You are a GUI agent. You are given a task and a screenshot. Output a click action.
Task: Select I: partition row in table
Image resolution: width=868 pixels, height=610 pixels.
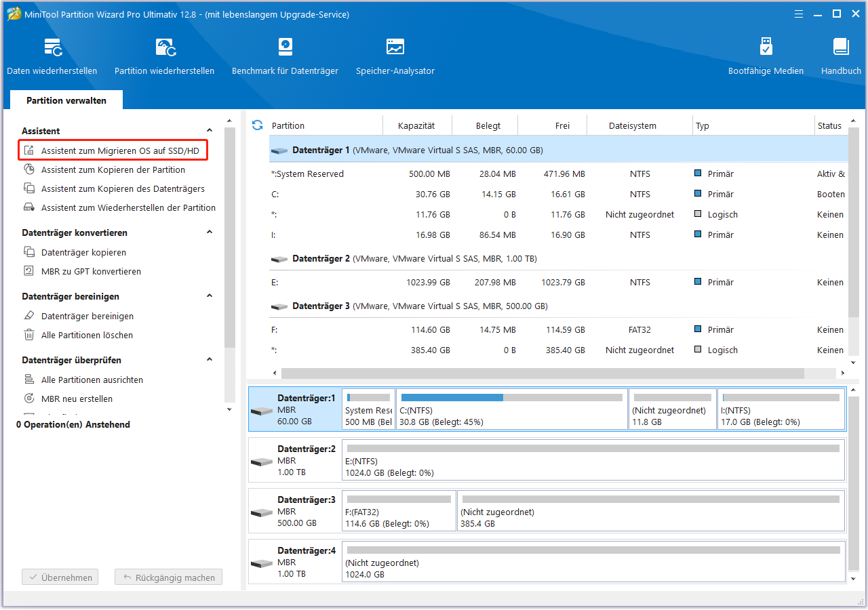(559, 235)
